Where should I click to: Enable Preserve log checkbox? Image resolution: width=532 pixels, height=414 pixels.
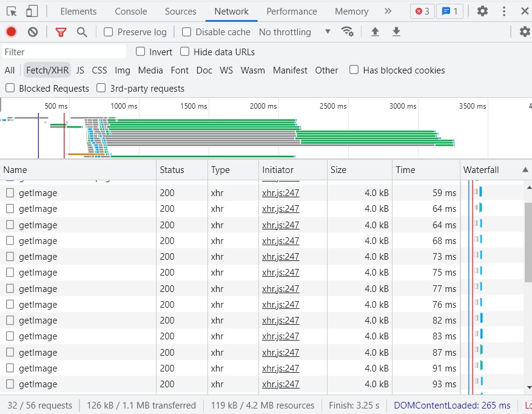108,32
